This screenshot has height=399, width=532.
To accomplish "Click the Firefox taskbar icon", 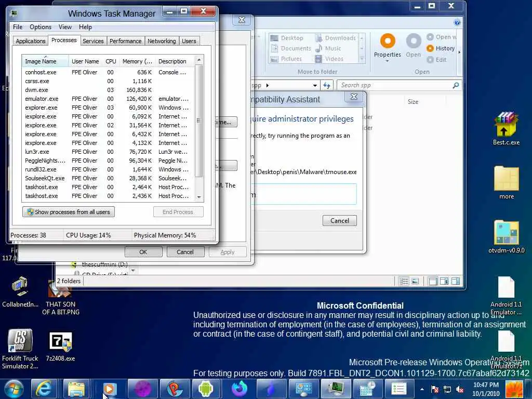I will coord(239,389).
